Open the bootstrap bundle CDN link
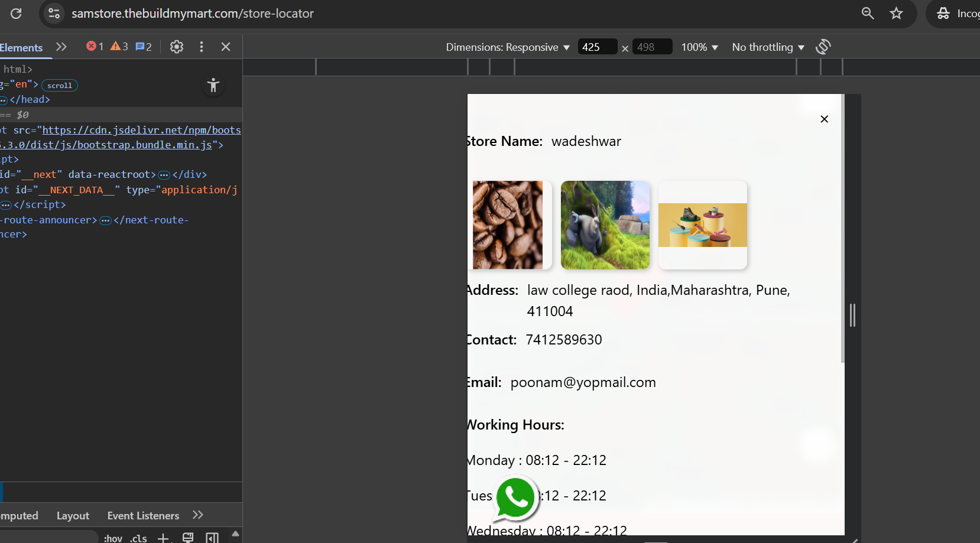The image size is (980, 543). (x=121, y=137)
